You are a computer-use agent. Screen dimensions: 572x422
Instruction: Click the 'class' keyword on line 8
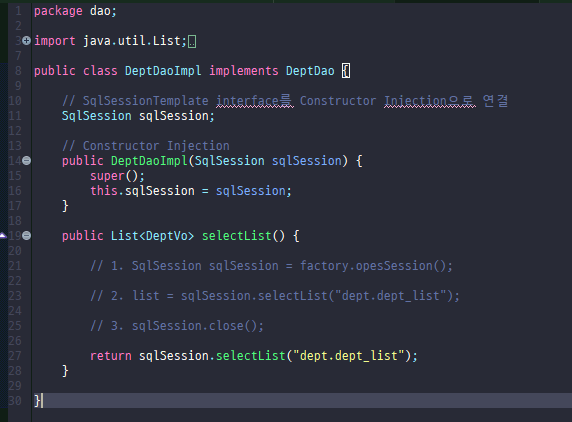point(100,71)
